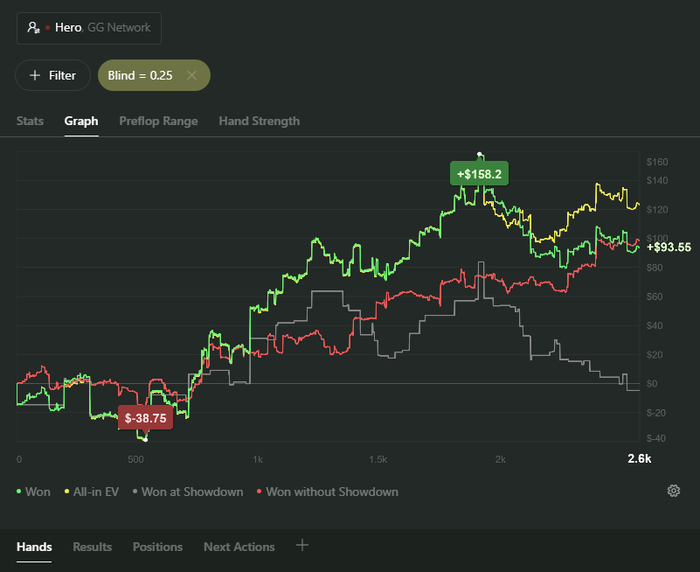Click the +$158.2 peak marker
700x572 pixels.
coord(479,174)
